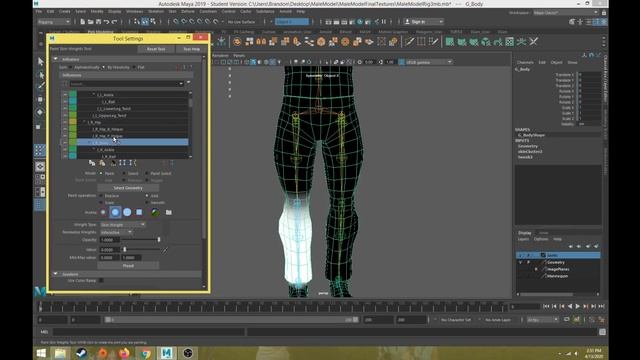The height and width of the screenshot is (360, 640).
Task: Click the Tool Help button
Action: 191,49
